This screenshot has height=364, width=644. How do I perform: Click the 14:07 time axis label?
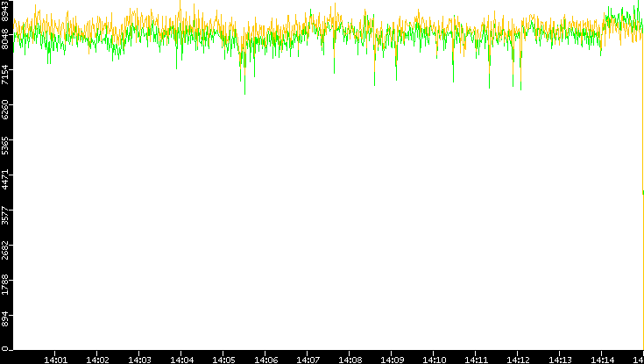tap(308, 360)
